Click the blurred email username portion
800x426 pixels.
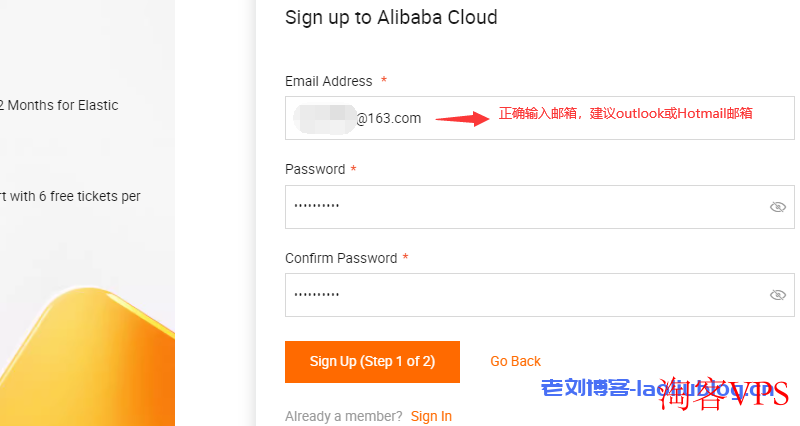[x=324, y=118]
